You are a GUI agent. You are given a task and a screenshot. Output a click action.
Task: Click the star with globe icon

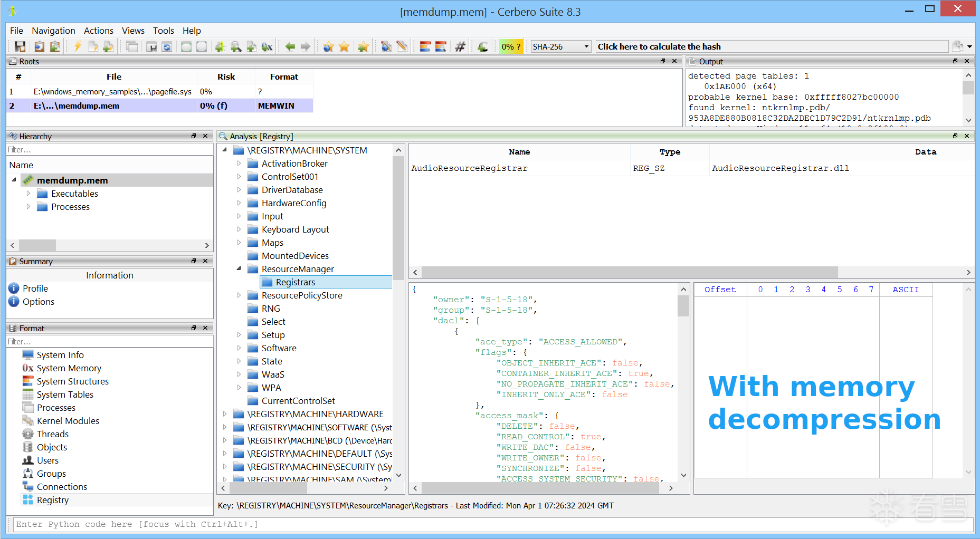[328, 46]
